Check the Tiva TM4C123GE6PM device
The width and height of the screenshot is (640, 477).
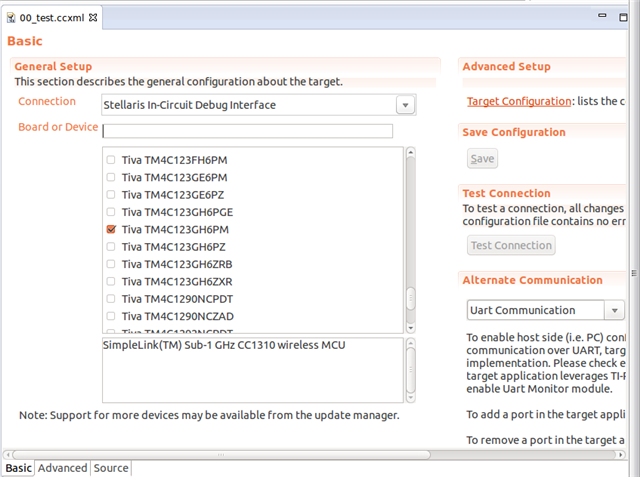point(111,177)
